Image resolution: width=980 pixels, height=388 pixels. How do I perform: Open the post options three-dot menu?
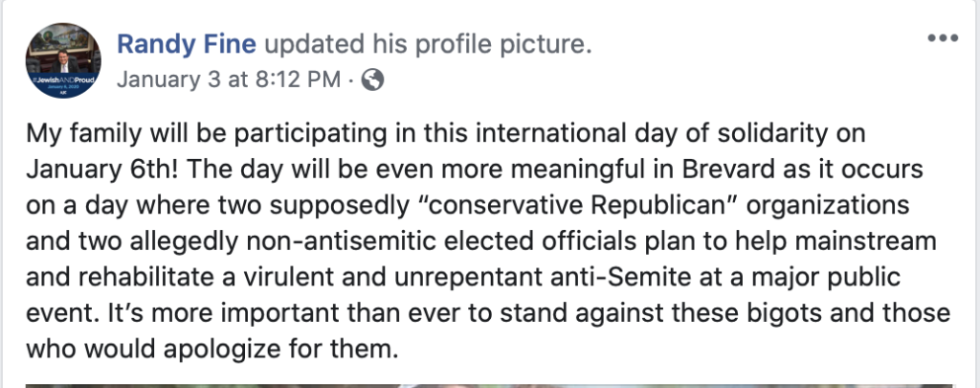tap(943, 39)
